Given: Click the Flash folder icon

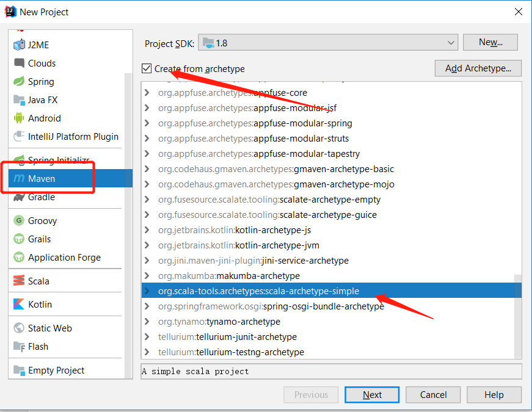Looking at the screenshot, I should tap(19, 347).
